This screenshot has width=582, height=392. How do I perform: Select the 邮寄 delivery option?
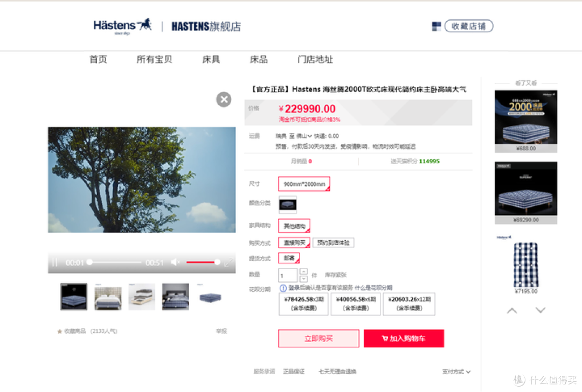(x=289, y=258)
